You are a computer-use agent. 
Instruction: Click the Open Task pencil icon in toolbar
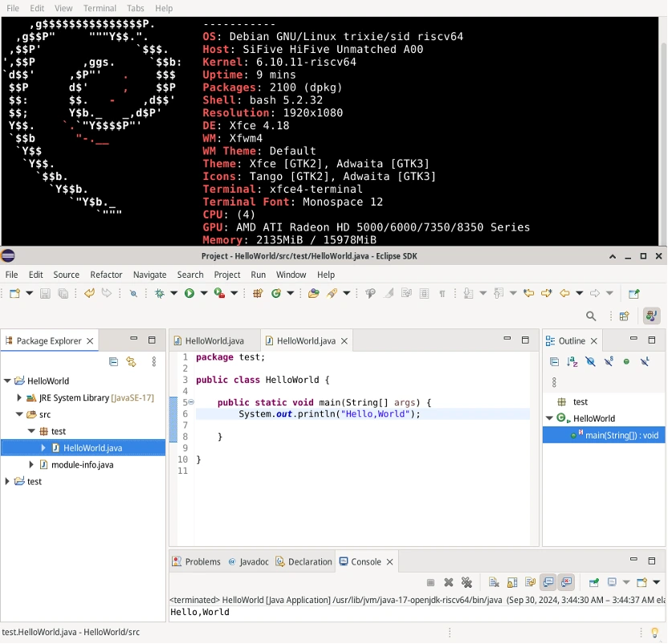coord(332,293)
